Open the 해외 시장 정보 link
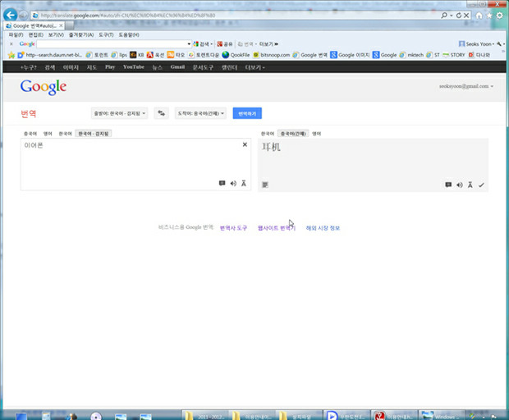 pyautogui.click(x=323, y=228)
